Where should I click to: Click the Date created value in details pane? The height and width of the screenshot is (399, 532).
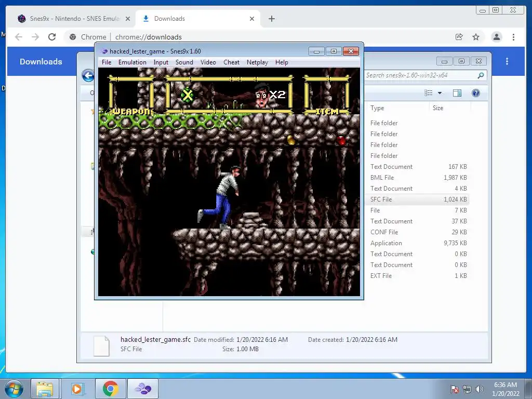pyautogui.click(x=371, y=340)
